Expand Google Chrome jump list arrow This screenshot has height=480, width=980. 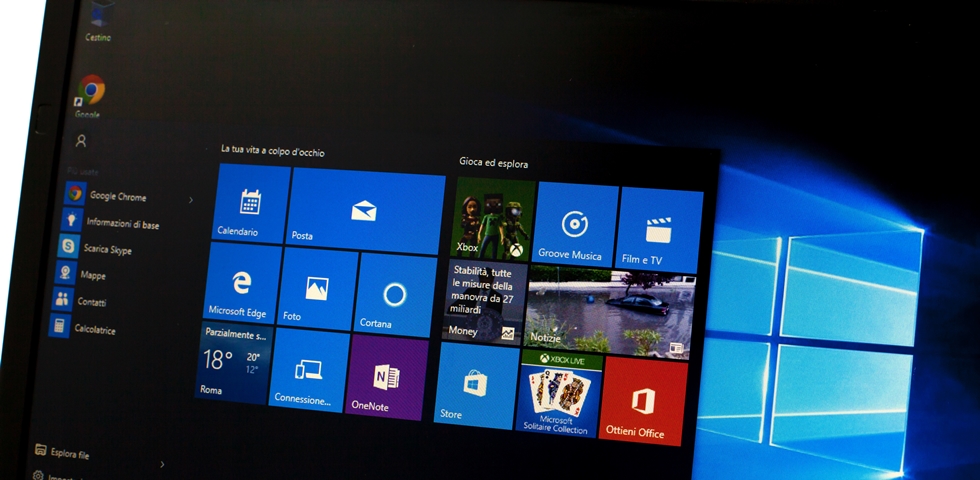[191, 200]
